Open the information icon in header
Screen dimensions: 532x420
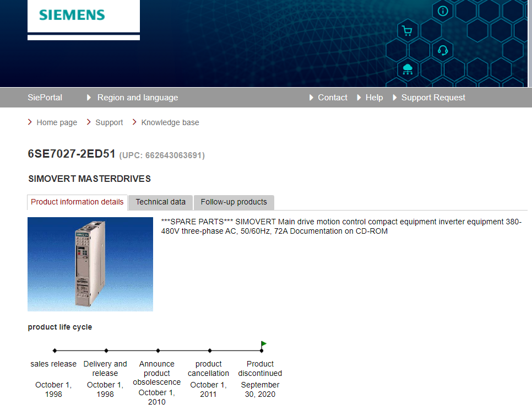pyautogui.click(x=443, y=11)
